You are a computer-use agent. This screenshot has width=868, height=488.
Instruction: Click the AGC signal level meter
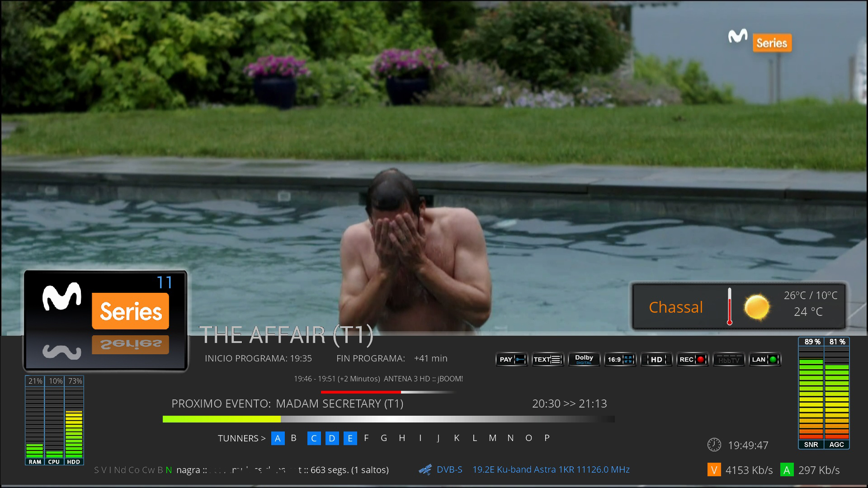tap(837, 393)
